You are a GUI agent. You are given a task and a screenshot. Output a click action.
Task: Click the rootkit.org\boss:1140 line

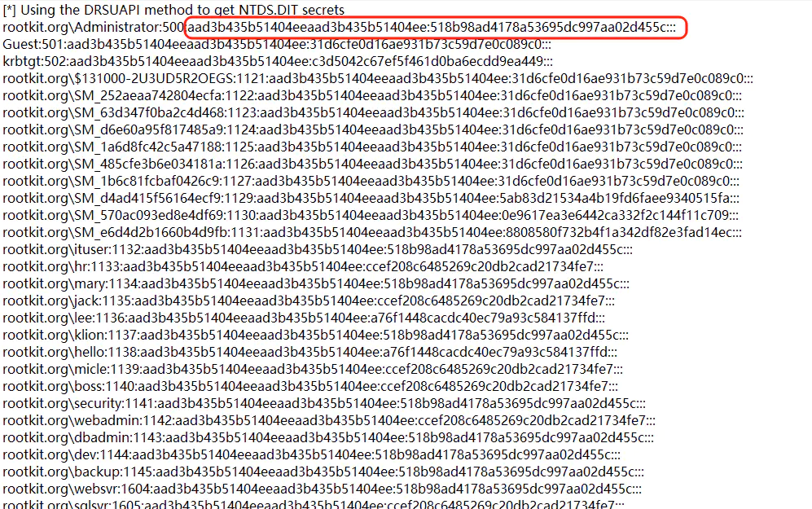pyautogui.click(x=310, y=386)
